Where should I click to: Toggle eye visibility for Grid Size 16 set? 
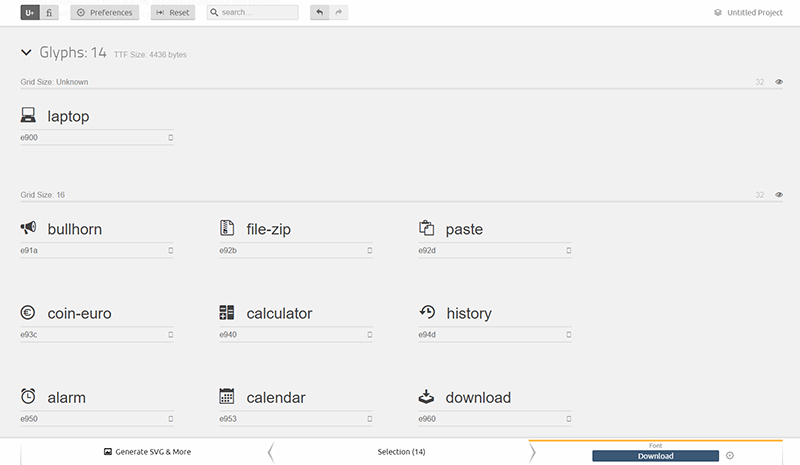[779, 194]
